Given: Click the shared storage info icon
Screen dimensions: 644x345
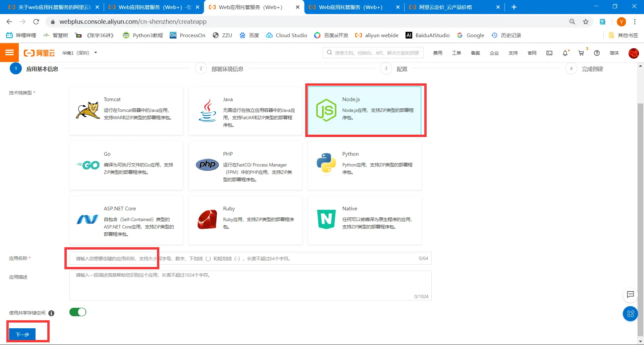Looking at the screenshot, I should click(51, 313).
